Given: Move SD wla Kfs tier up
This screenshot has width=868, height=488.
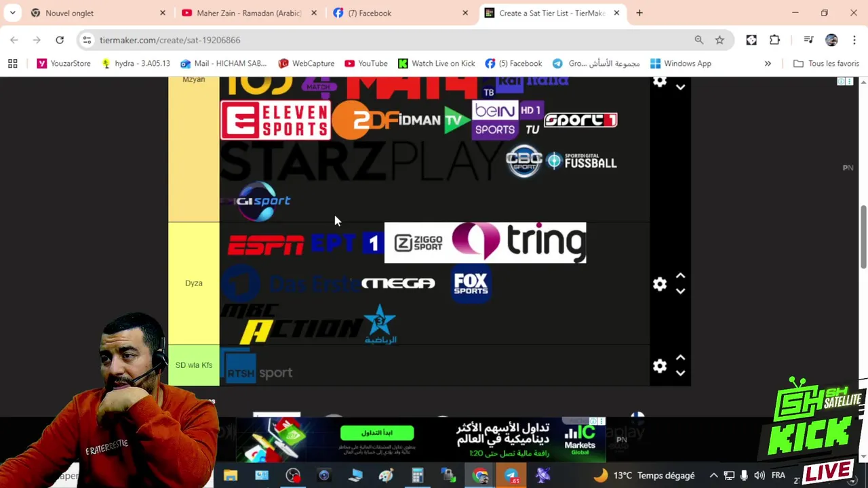Looking at the screenshot, I should [680, 358].
